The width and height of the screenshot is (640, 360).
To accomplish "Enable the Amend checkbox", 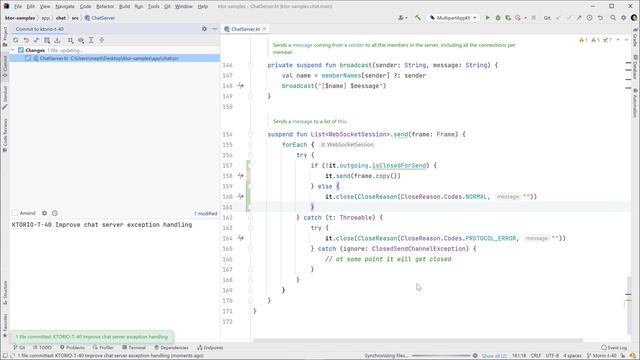I will (x=15, y=213).
